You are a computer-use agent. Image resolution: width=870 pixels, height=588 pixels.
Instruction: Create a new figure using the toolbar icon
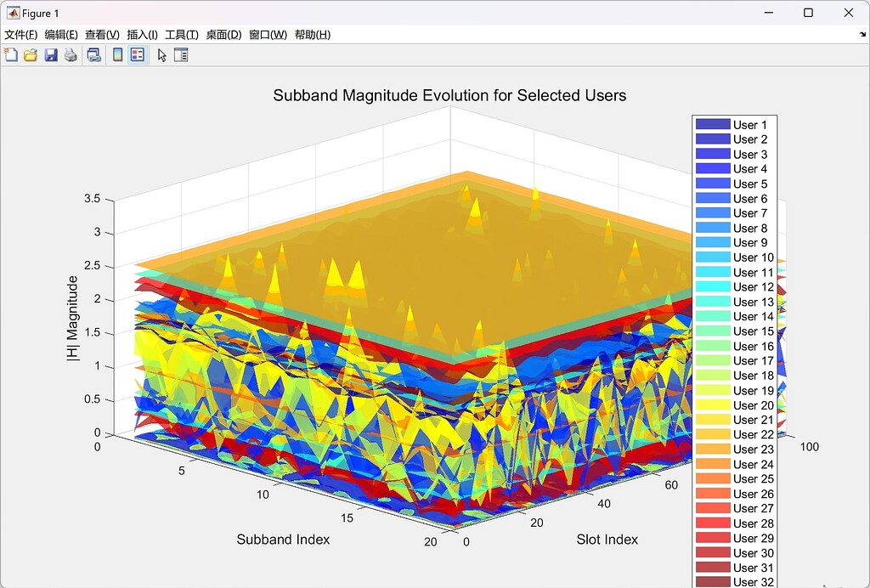point(10,54)
